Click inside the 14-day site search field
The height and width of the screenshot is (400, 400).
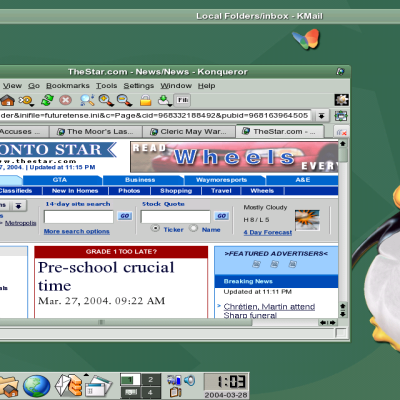(79, 217)
